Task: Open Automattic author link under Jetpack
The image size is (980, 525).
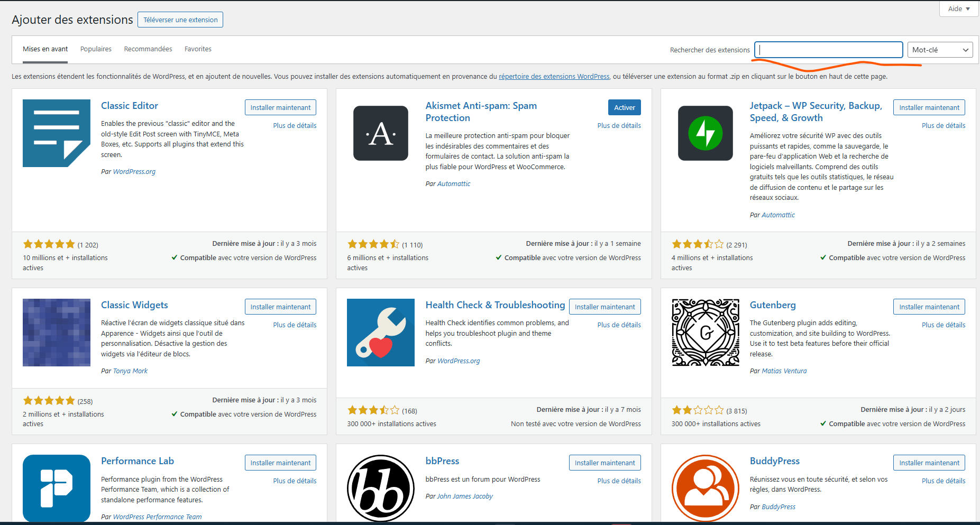Action: point(778,215)
